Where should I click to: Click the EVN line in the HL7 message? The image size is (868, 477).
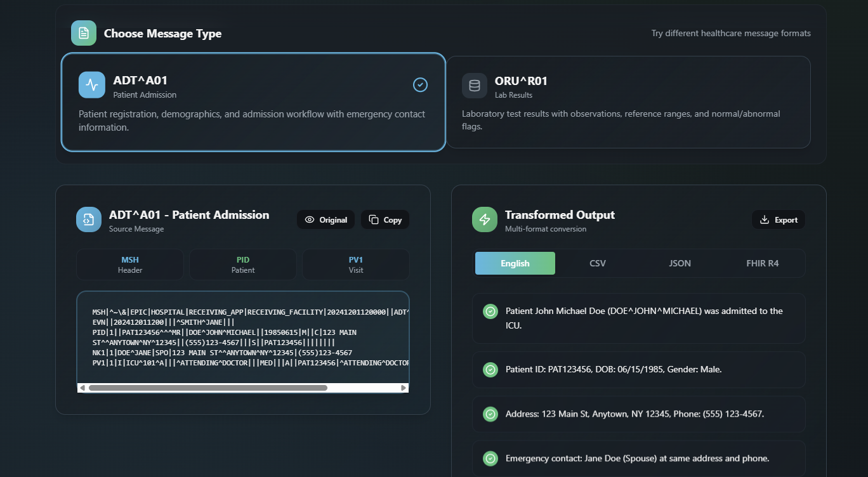(164, 322)
